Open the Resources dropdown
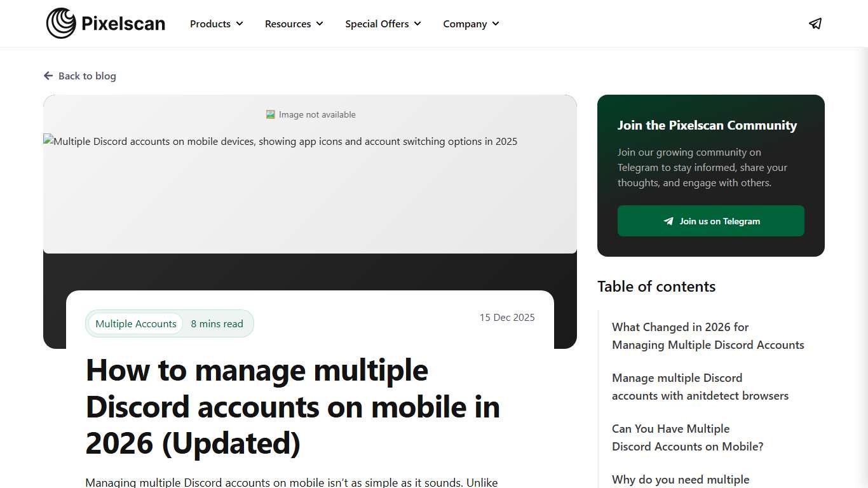868x488 pixels. click(294, 24)
